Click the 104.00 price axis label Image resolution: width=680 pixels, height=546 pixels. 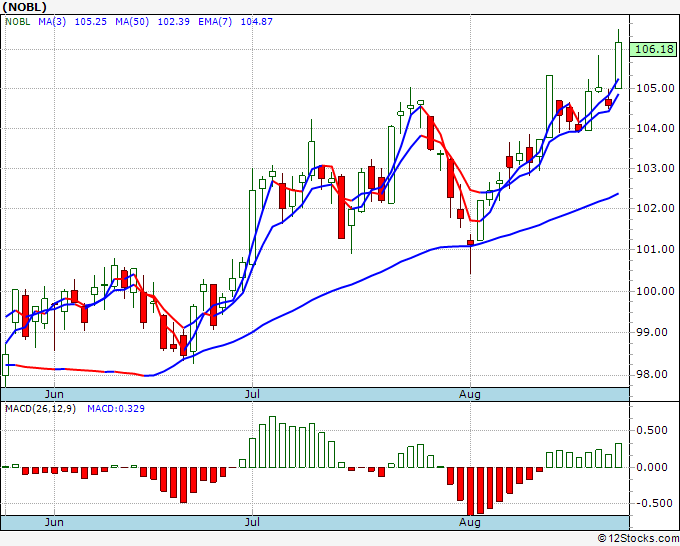pyautogui.click(x=655, y=128)
